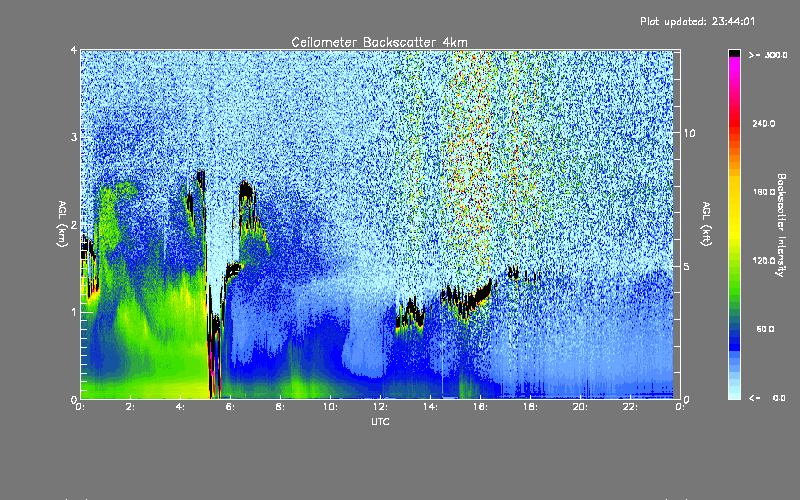
Task: Pick the pale cyan band of the colorbar
Action: (734, 392)
